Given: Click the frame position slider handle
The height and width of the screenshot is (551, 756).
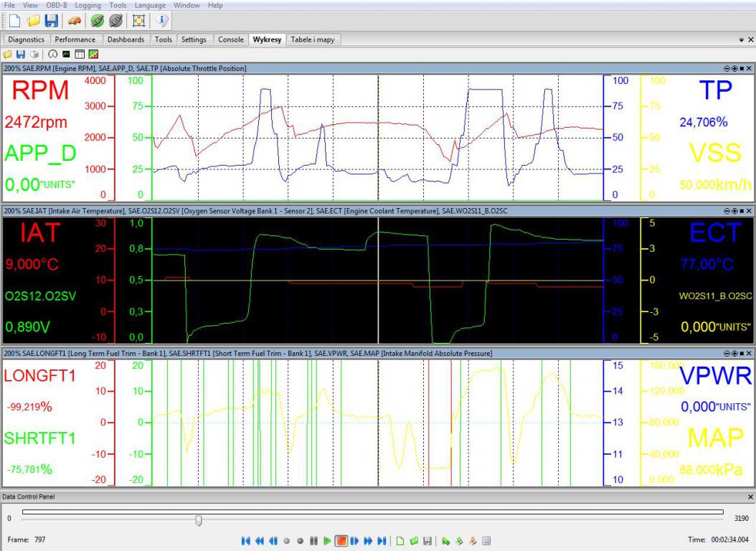Looking at the screenshot, I should pos(199,519).
